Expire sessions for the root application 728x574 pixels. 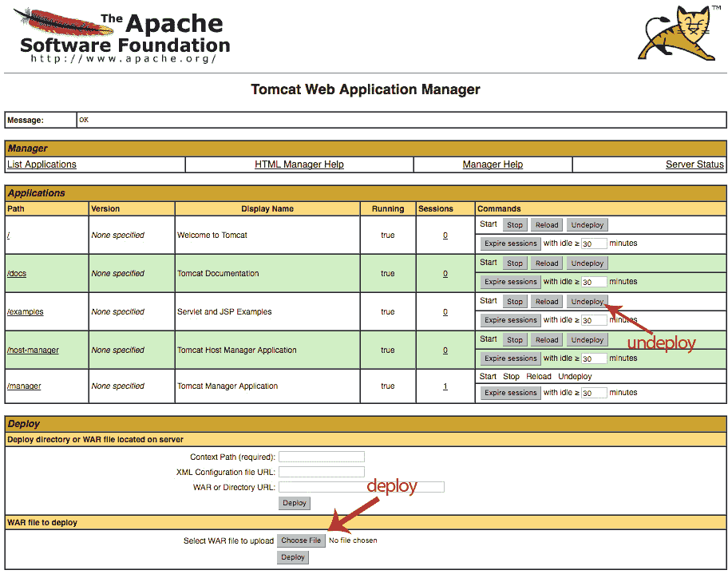click(x=510, y=243)
